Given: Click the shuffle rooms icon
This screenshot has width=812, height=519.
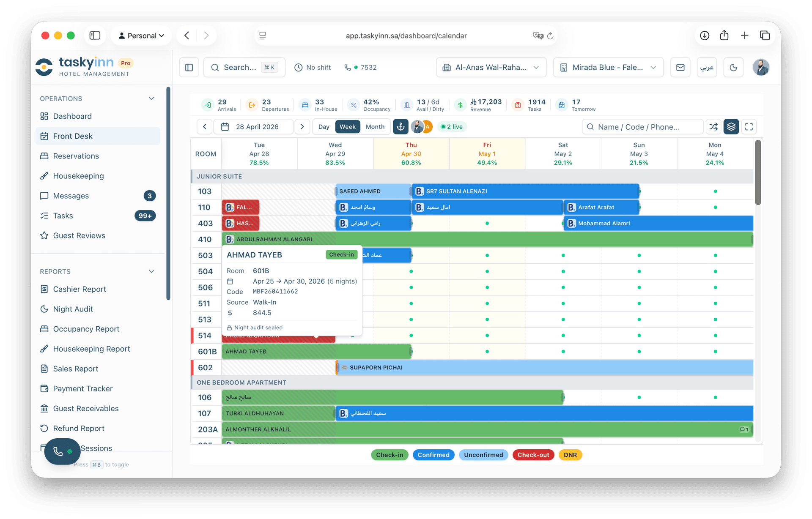Looking at the screenshot, I should tap(713, 127).
